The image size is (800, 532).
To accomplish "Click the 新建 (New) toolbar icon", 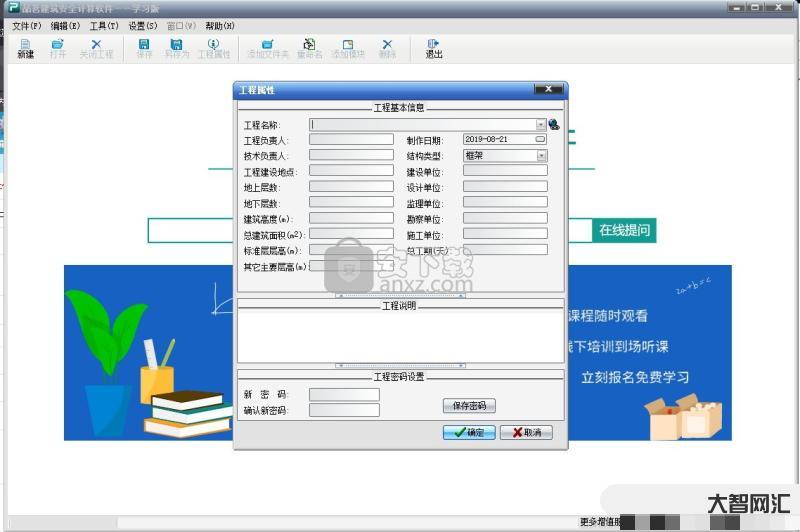I will pyautogui.click(x=25, y=48).
